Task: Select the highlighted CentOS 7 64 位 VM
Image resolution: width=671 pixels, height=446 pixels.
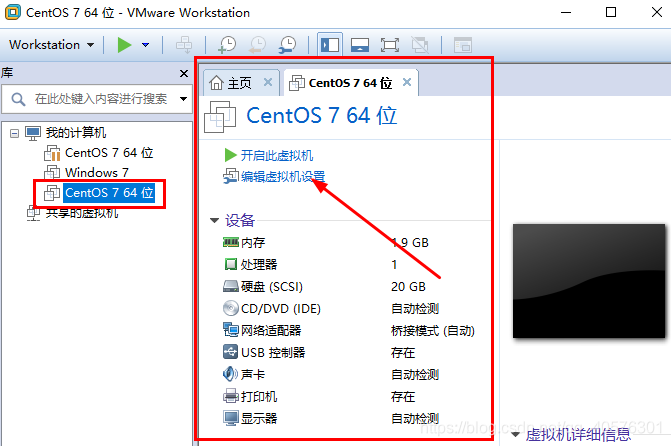Action: pos(109,193)
